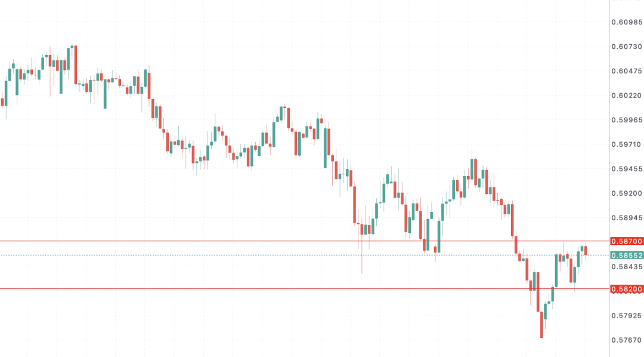644x357 pixels.
Task: Click the 0.57925 price axis tick
Action: (627, 315)
